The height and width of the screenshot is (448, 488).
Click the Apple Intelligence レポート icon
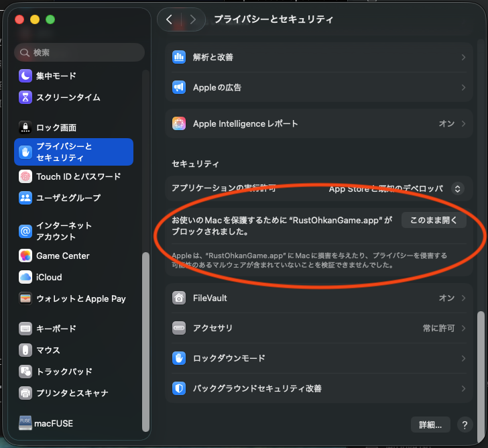click(x=179, y=123)
